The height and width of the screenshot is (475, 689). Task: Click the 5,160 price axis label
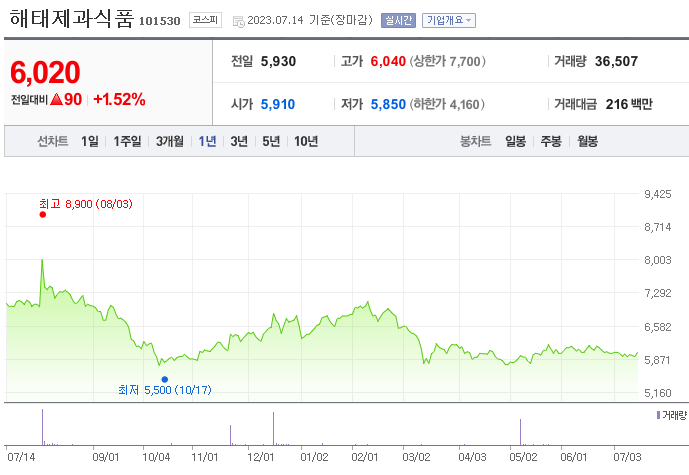(658, 393)
